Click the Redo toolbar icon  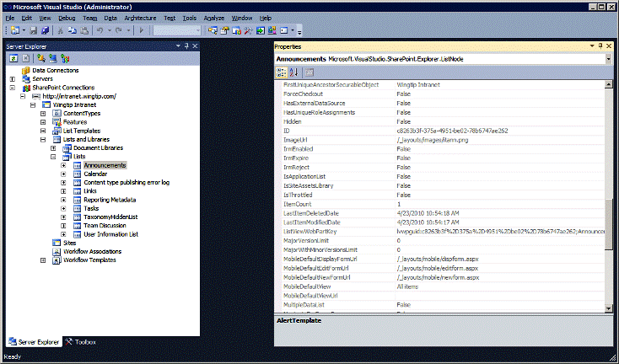(118, 30)
